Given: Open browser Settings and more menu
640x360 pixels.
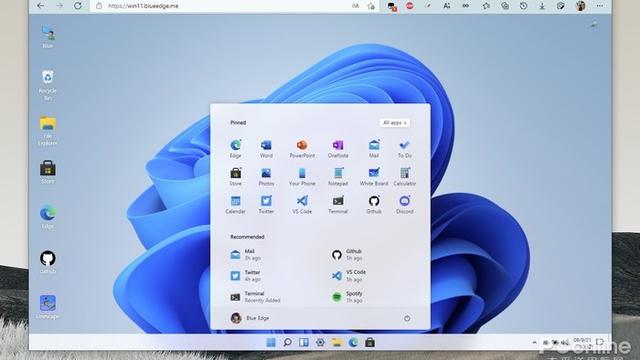Looking at the screenshot, I should pyautogui.click(x=600, y=6).
